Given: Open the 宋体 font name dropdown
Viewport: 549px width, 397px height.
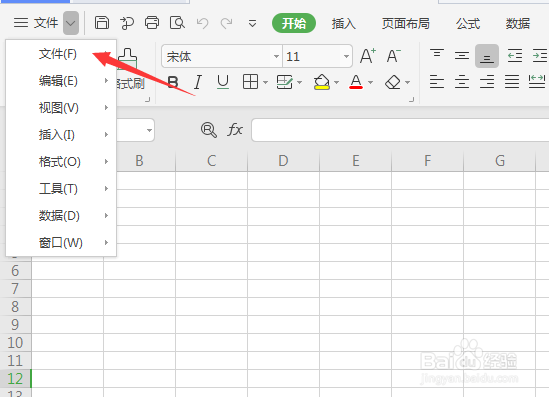Looking at the screenshot, I should [x=276, y=56].
